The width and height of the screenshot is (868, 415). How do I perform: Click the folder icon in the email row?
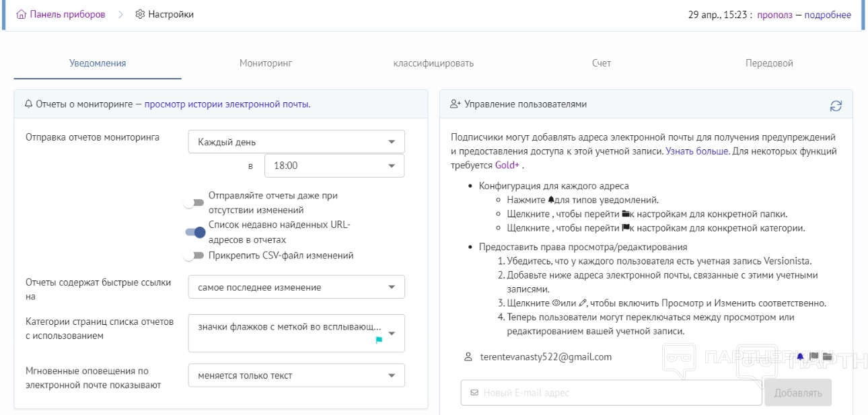click(827, 356)
